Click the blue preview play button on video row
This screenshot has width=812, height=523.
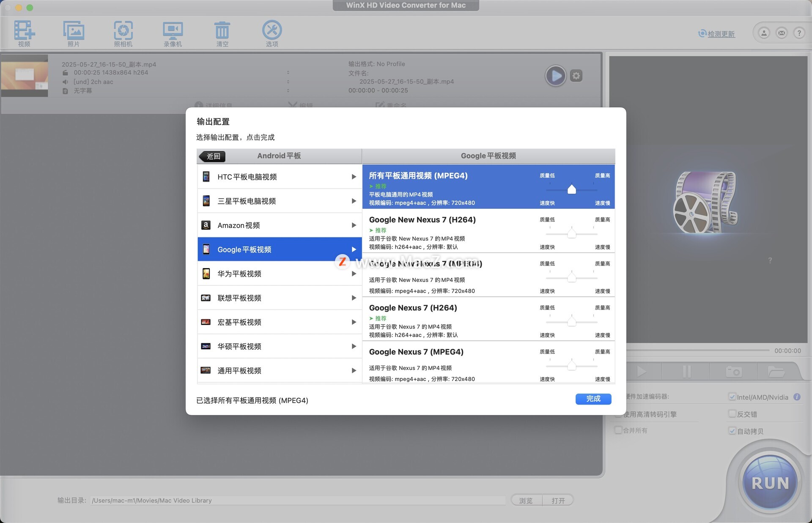pos(555,76)
